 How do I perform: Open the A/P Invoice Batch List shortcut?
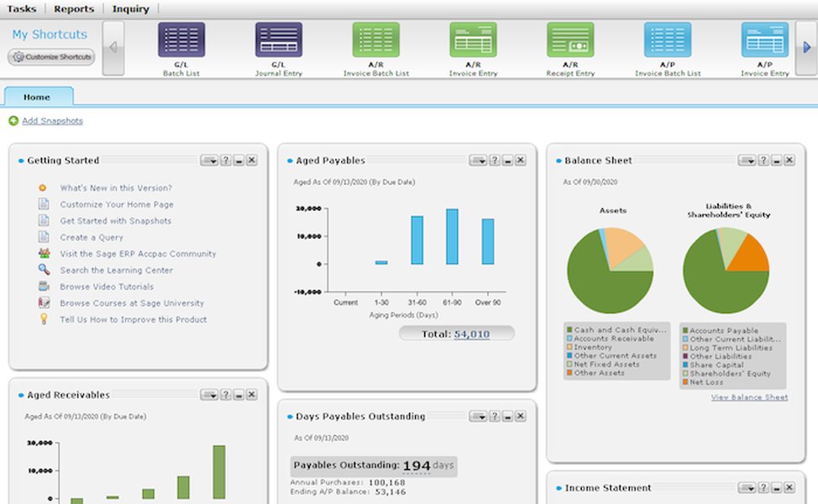point(668,39)
